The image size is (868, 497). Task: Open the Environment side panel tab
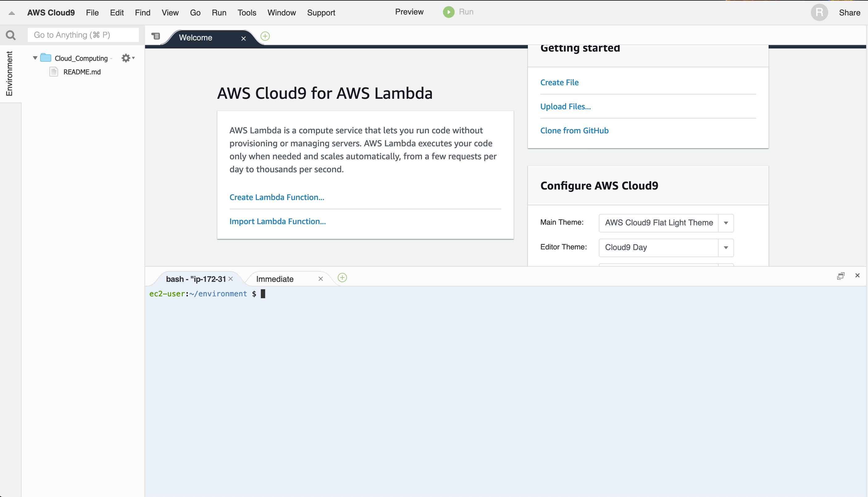point(9,73)
